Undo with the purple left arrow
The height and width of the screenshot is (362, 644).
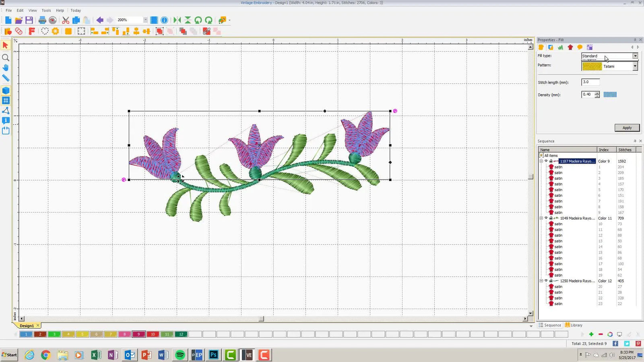(x=99, y=20)
